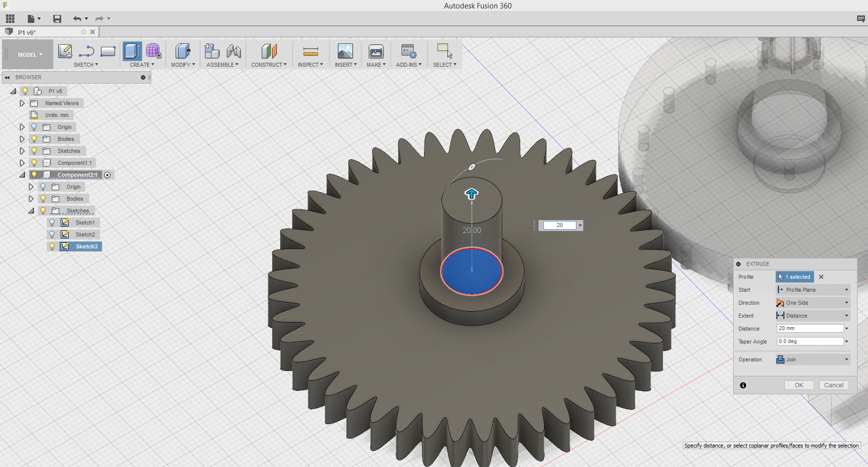Open the Operation Join dropdown
This screenshot has width=868, height=467.
point(813,359)
